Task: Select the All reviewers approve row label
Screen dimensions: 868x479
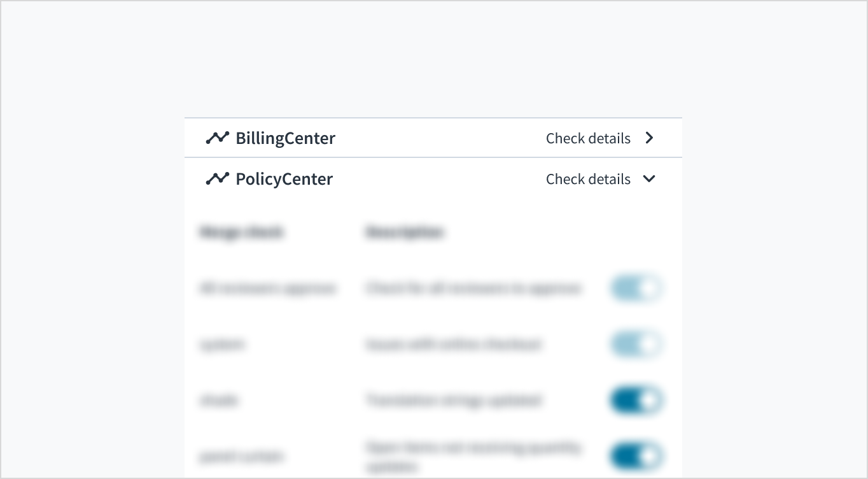Action: point(267,289)
